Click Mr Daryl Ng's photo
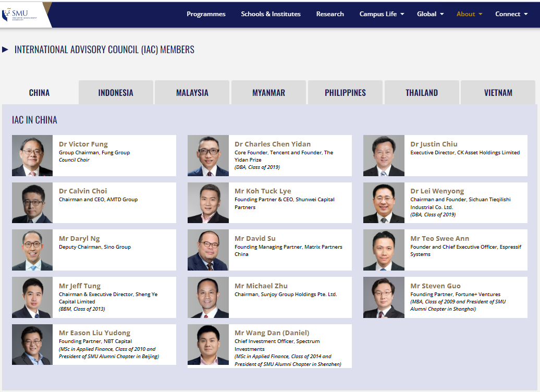The image size is (540, 392). pyautogui.click(x=32, y=250)
